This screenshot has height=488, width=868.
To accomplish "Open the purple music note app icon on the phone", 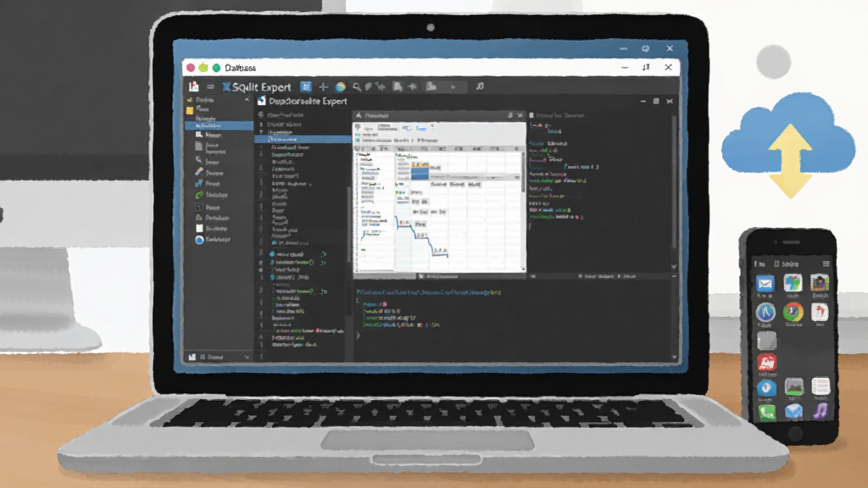I will [821, 411].
